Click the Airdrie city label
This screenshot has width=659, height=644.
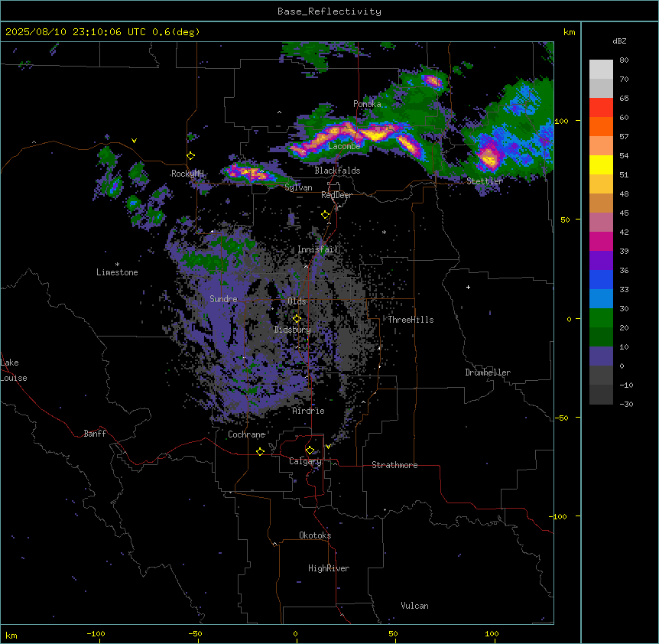pos(309,411)
